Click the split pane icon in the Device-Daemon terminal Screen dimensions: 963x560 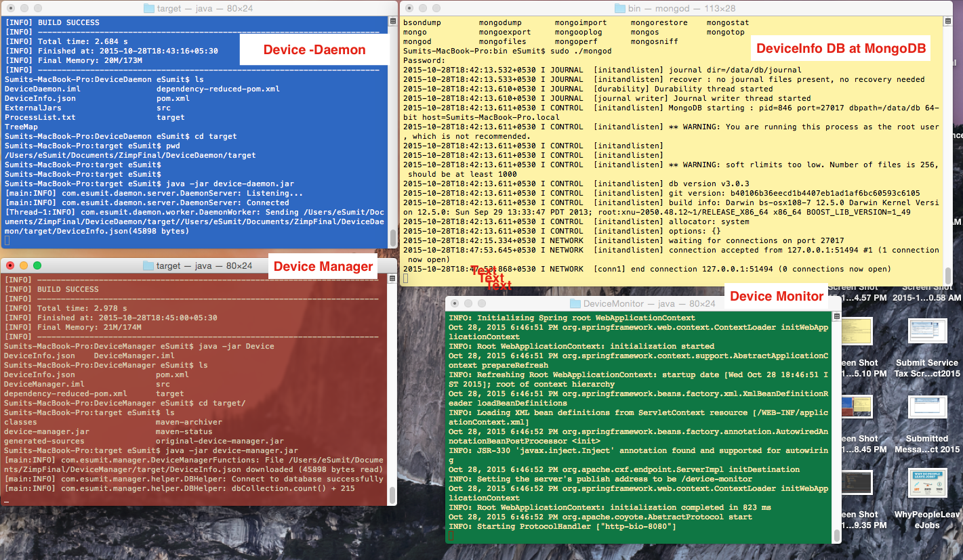click(392, 22)
